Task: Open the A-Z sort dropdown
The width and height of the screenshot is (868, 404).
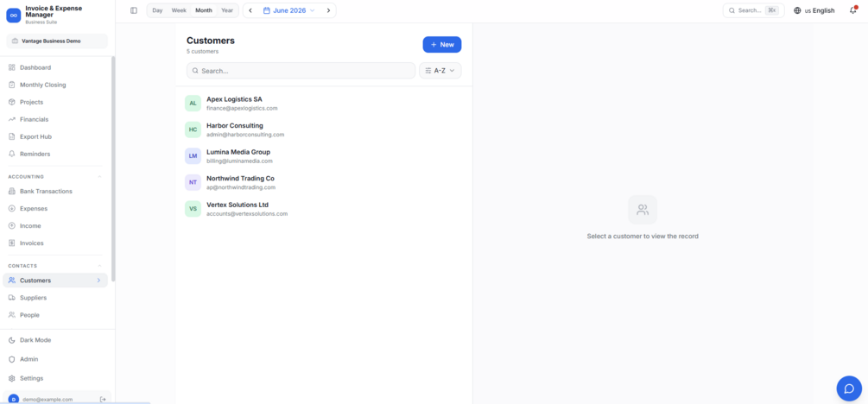Action: click(440, 70)
